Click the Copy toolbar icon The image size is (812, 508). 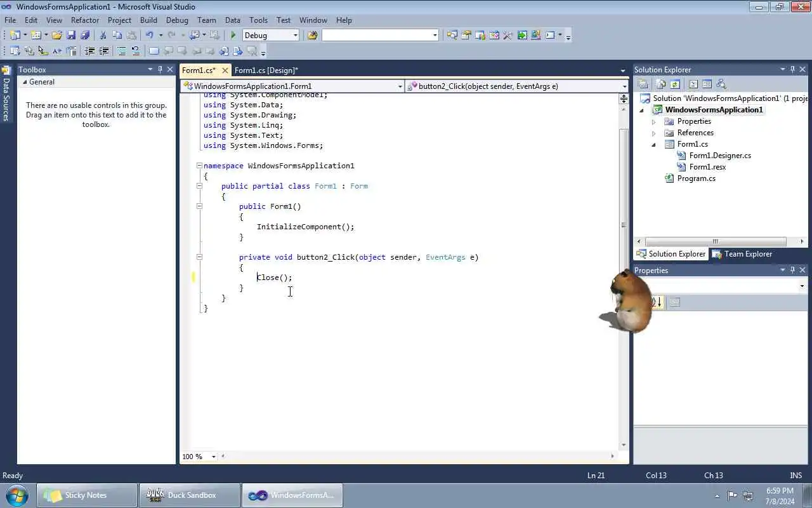click(x=117, y=36)
